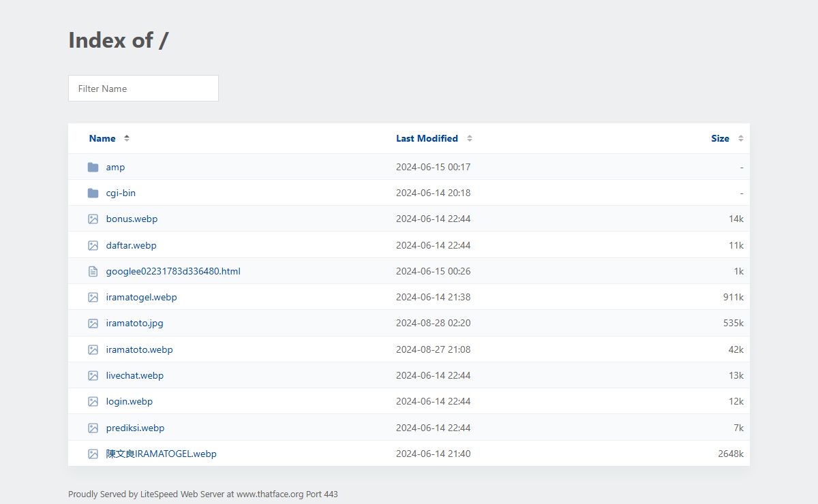The image size is (818, 504).
Task: Click the folder icon beside cgi-bin
Action: (93, 193)
